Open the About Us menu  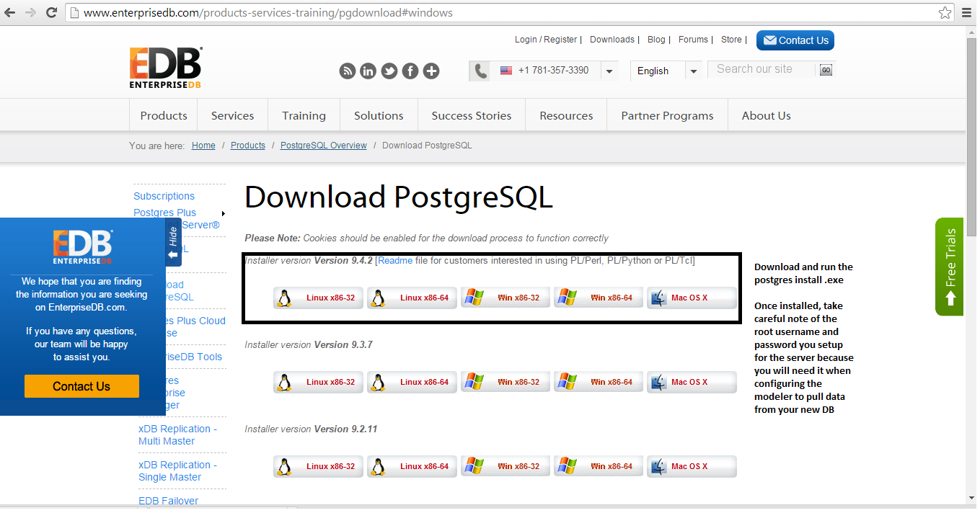click(766, 115)
